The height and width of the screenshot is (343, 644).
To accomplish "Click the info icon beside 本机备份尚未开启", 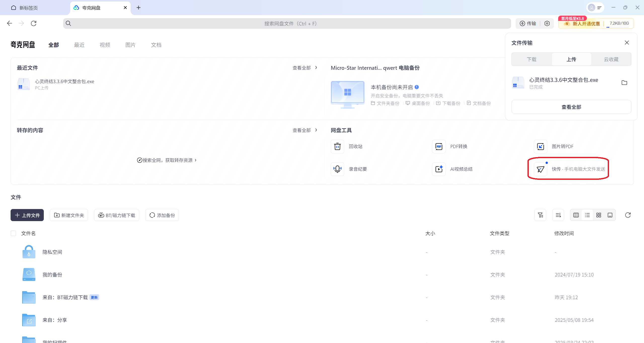I will pos(417,87).
